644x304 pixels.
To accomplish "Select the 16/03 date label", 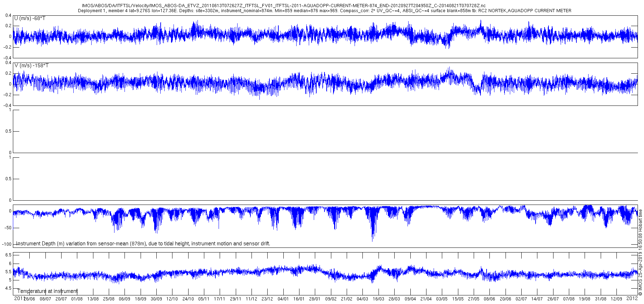I will coord(379,299).
